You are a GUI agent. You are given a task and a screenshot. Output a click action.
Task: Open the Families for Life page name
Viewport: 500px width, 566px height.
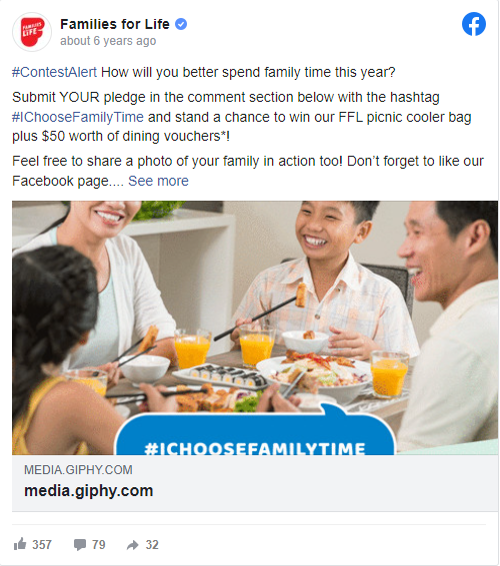click(115, 24)
